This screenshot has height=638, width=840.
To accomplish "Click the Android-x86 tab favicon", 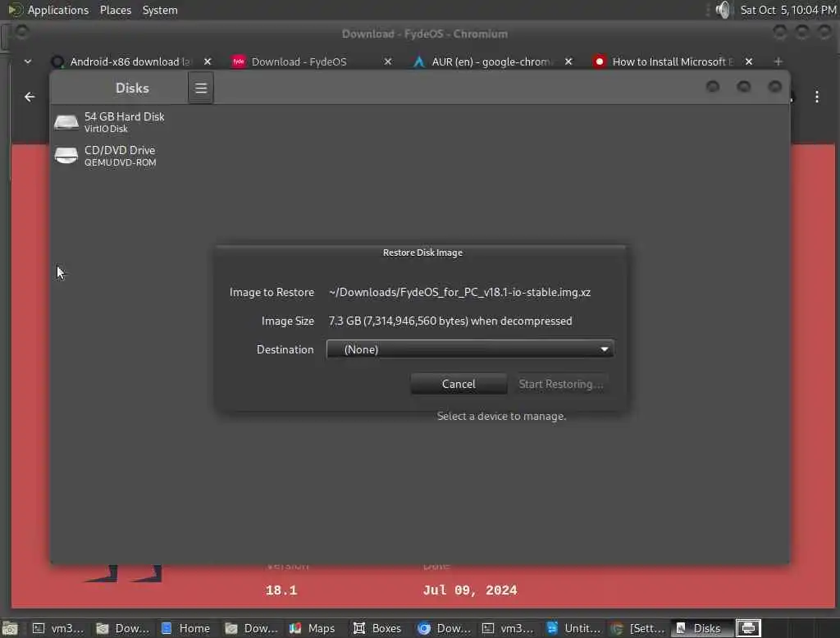I will (57, 62).
